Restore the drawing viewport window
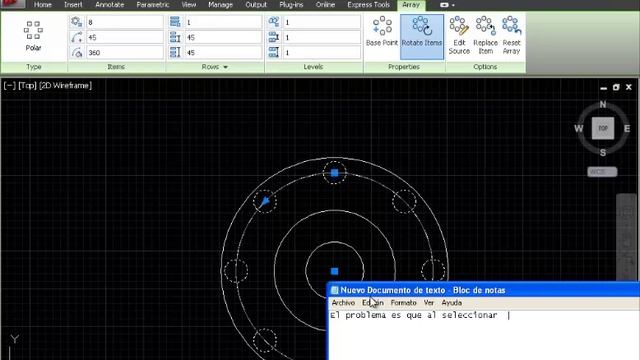 pos(616,87)
